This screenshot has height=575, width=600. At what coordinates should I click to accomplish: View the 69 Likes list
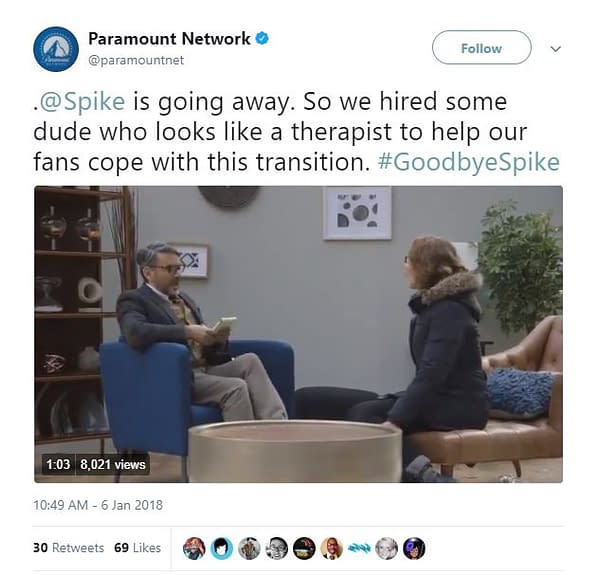pyautogui.click(x=137, y=548)
